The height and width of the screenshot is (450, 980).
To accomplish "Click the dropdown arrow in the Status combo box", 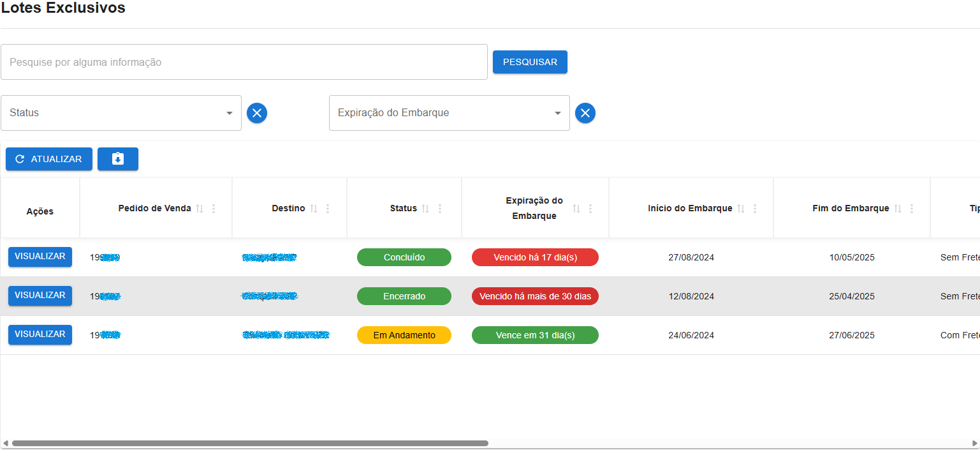I will 230,112.
